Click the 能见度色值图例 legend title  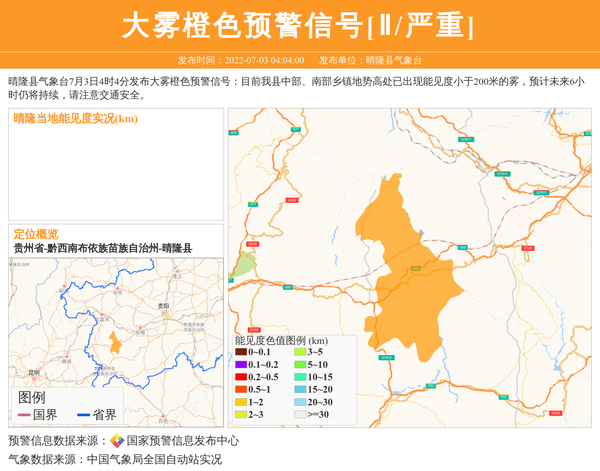[x=281, y=340]
